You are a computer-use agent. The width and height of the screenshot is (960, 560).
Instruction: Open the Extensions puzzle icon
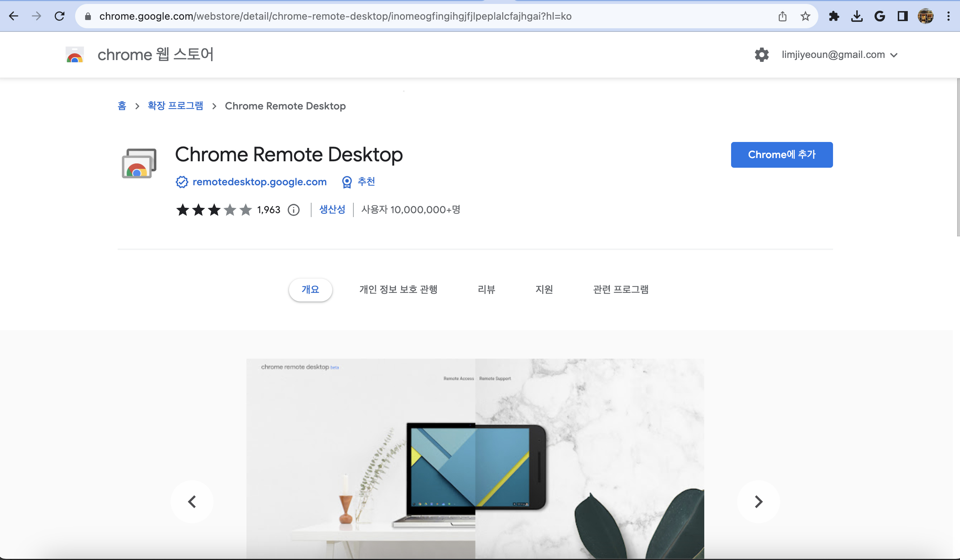coord(834,16)
